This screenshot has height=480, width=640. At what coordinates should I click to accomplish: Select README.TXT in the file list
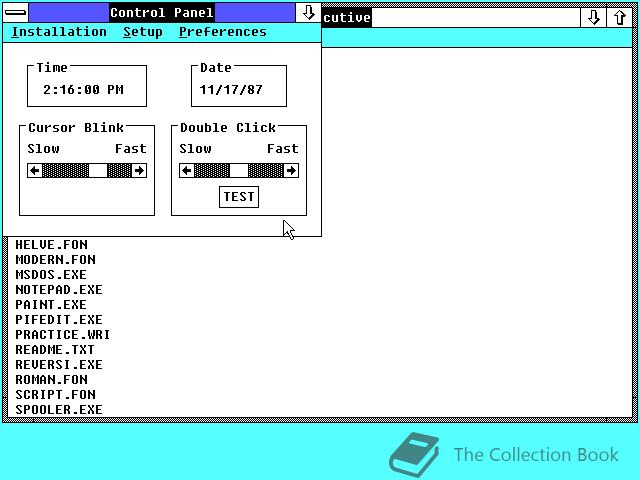click(x=55, y=350)
